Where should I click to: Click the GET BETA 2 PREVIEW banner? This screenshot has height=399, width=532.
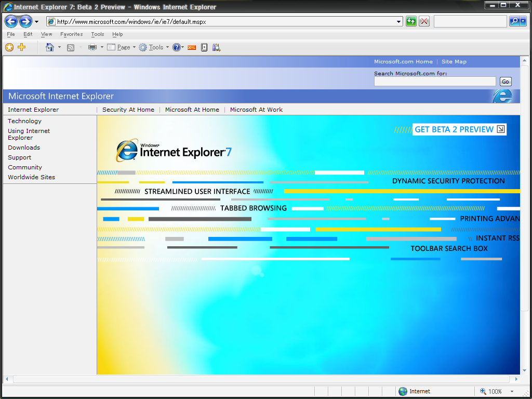[459, 129]
